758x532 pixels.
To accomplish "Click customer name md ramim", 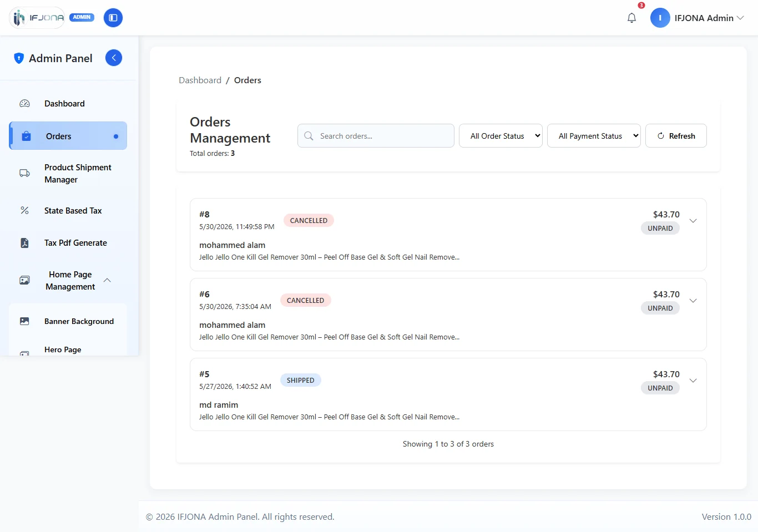I will pyautogui.click(x=219, y=405).
